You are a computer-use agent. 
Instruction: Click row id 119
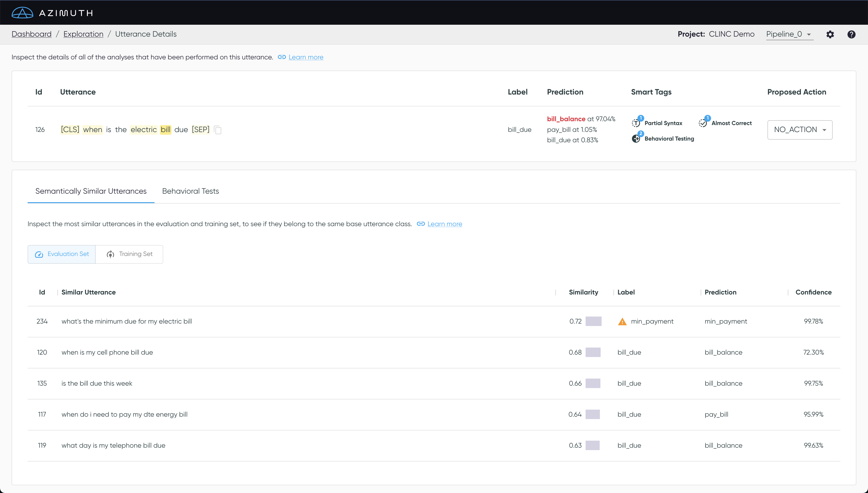(x=42, y=445)
